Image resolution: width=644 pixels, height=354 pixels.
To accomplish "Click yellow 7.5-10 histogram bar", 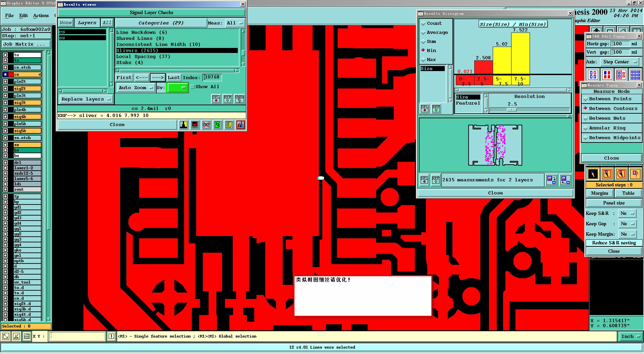I will [521, 53].
